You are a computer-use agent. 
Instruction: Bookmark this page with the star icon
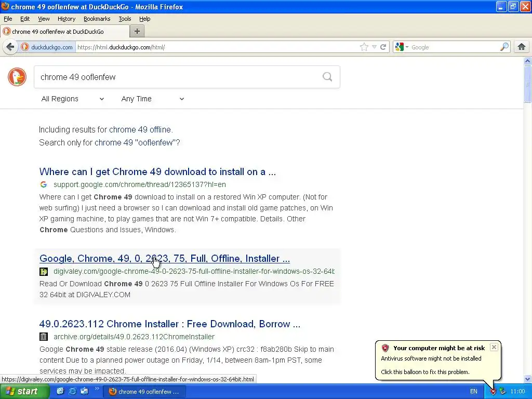coord(364,47)
